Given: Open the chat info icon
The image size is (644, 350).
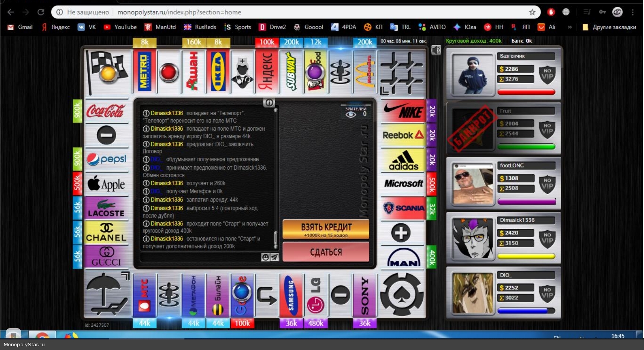Looking at the screenshot, I should click(x=269, y=102).
